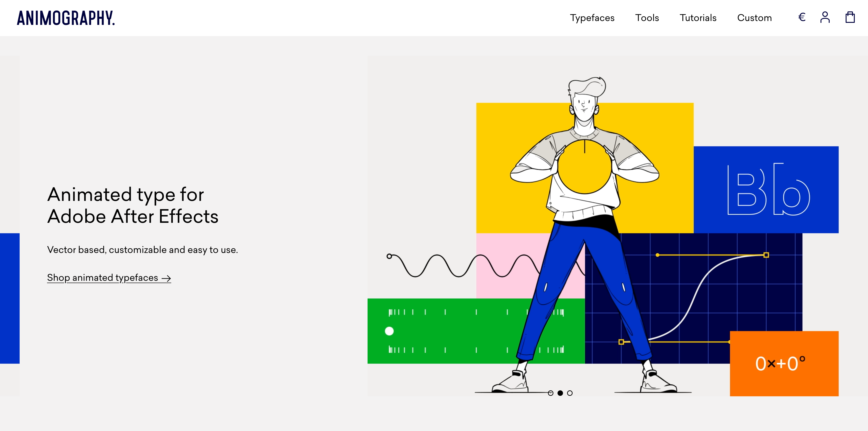
Task: Open the Euro currency selector
Action: (802, 17)
